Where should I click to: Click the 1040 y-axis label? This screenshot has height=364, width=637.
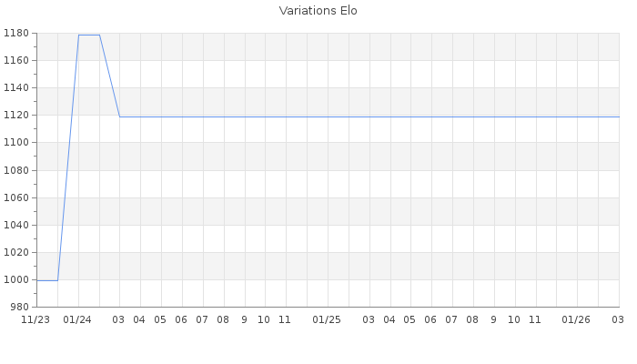[17, 225]
